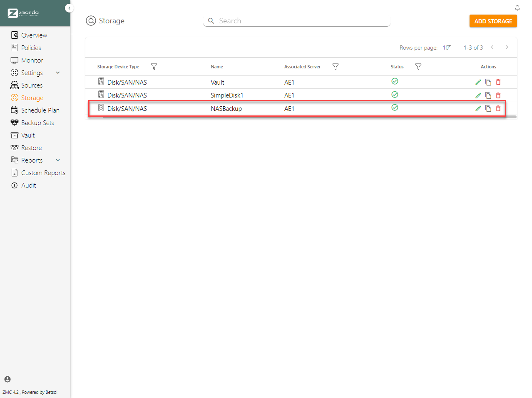Expand the Settings submenu
This screenshot has height=398, width=532.
[58, 73]
